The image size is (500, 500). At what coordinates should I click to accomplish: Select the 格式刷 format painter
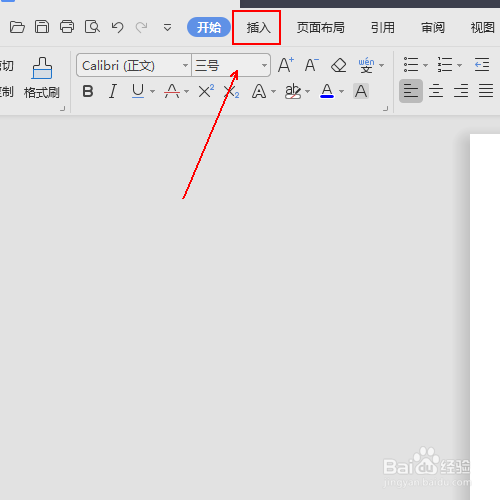42,78
